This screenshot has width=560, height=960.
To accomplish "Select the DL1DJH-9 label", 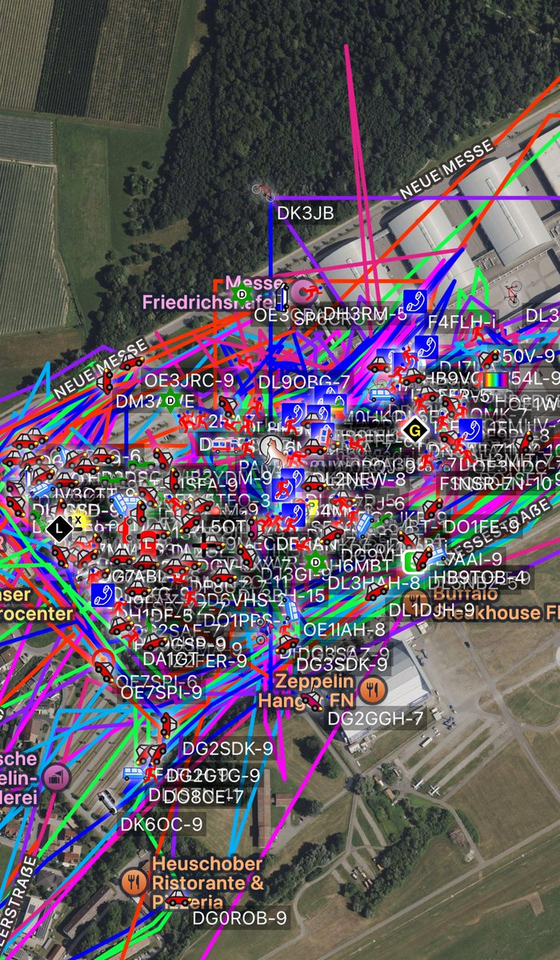I will (431, 610).
